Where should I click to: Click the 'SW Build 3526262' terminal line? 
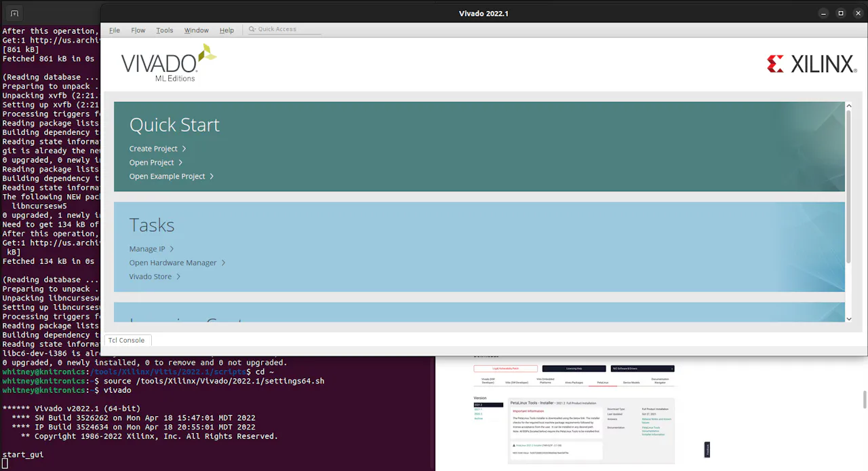click(x=133, y=418)
